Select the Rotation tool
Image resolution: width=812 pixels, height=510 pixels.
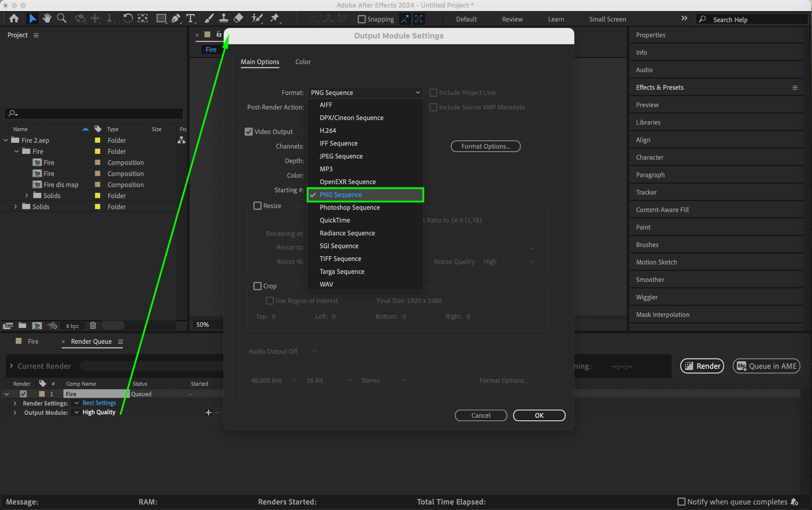128,18
